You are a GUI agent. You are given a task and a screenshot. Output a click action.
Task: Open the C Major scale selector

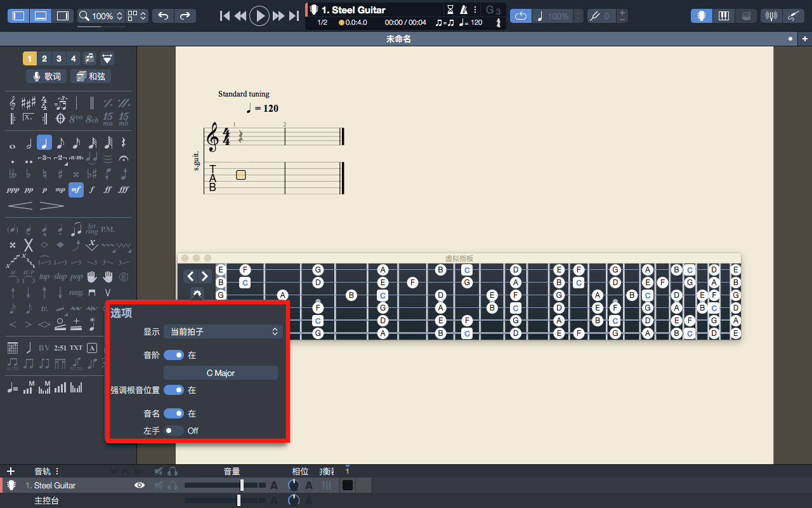[221, 373]
